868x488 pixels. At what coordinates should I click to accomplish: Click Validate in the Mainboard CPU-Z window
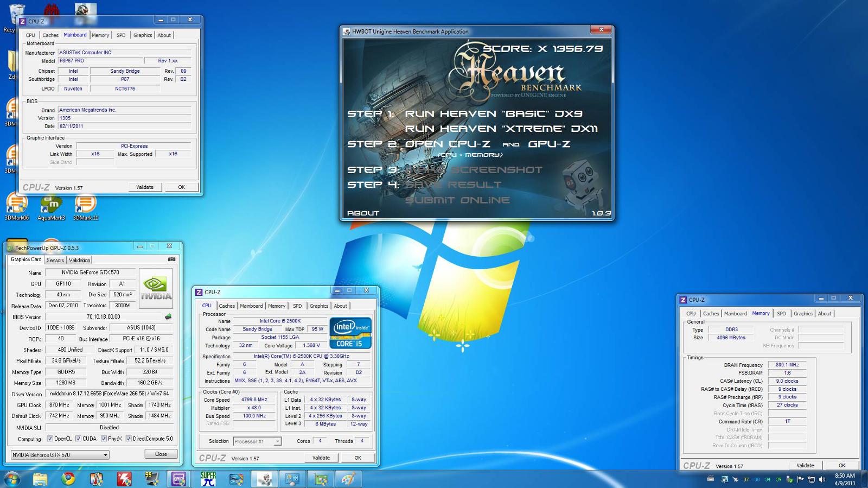tap(144, 187)
